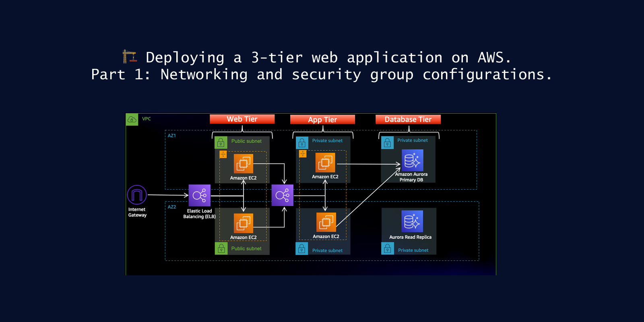Click 'Amazon EC2' caption in AZ2 App Tier

point(326,237)
